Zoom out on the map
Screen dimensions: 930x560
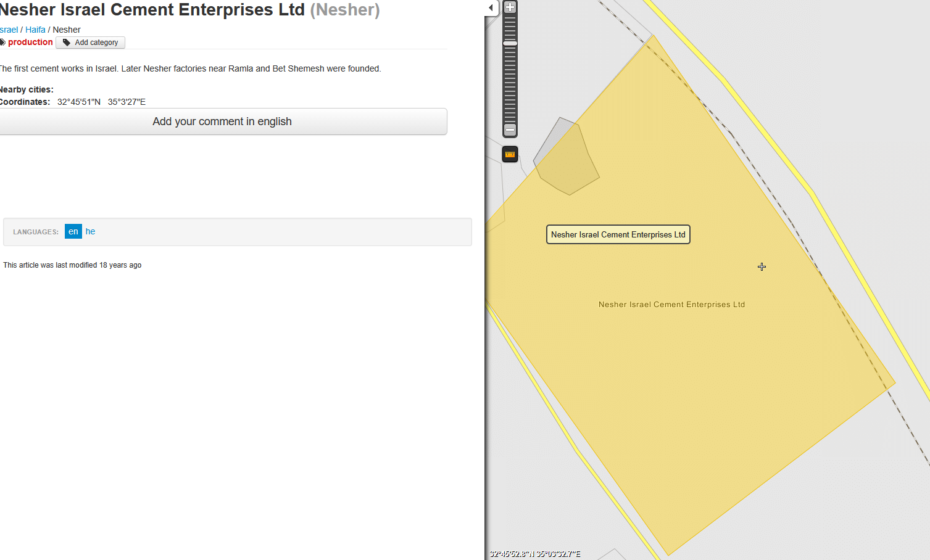pos(510,130)
